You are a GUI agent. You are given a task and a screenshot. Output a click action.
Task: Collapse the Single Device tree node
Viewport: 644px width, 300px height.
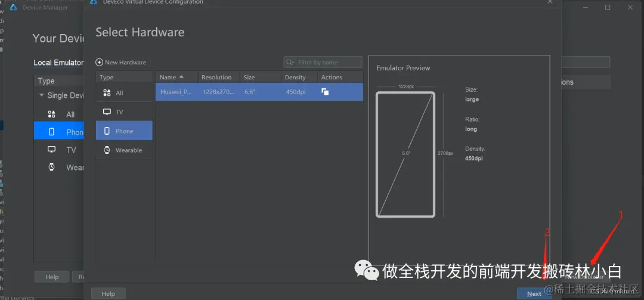point(42,95)
